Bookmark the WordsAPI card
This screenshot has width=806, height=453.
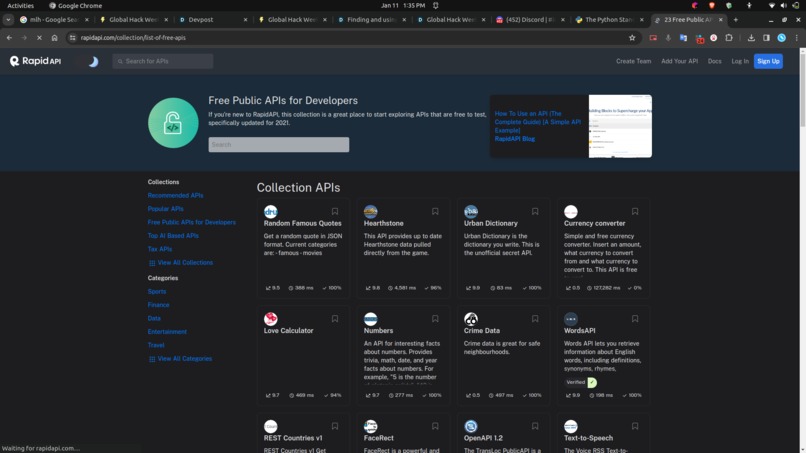(635, 319)
